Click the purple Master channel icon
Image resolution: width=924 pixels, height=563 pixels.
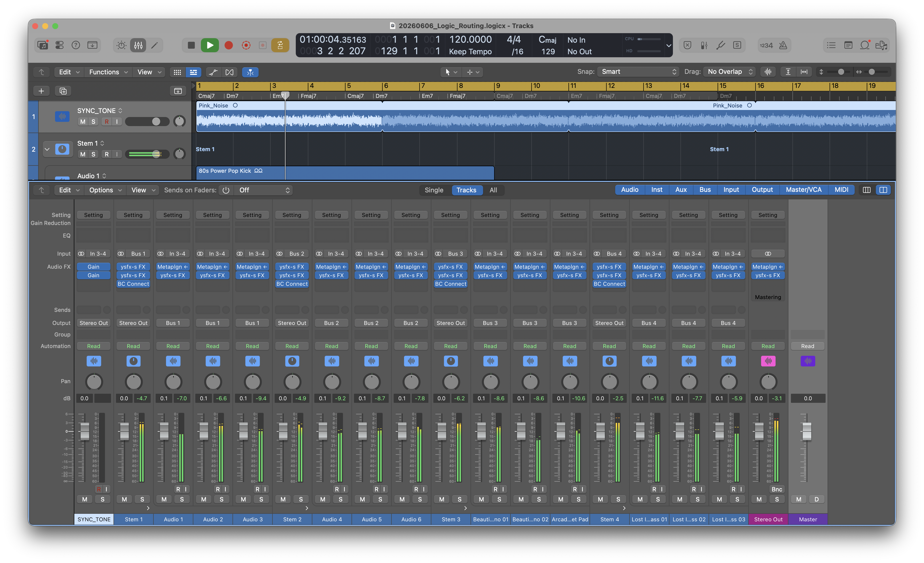point(808,361)
